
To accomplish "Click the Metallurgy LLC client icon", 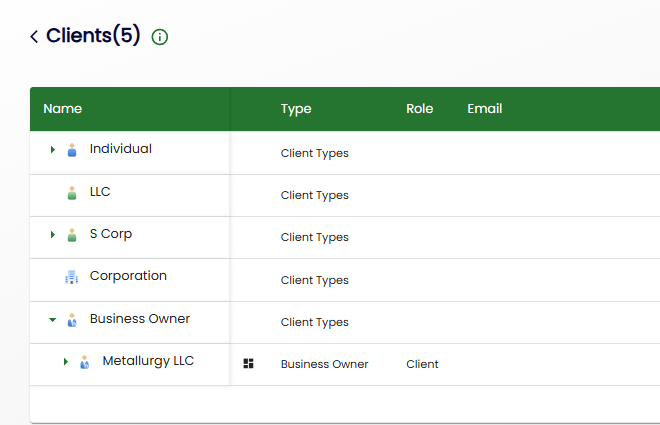I will click(x=84, y=362).
